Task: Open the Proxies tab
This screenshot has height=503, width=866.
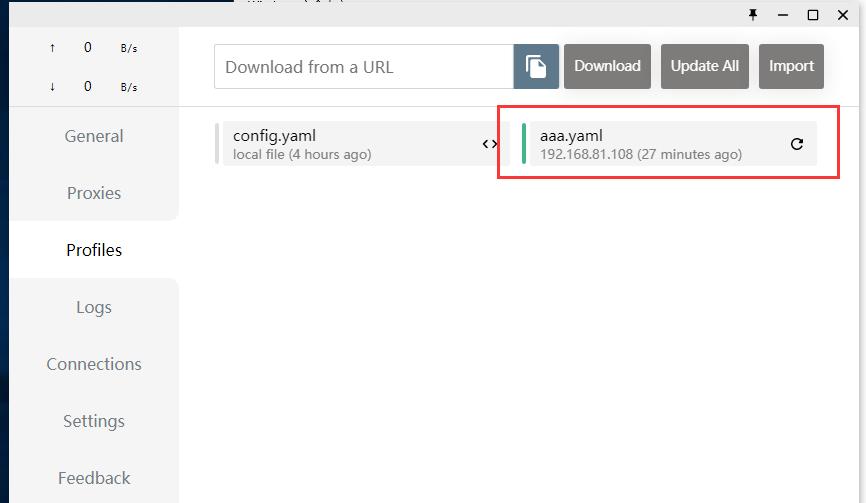Action: pos(94,193)
